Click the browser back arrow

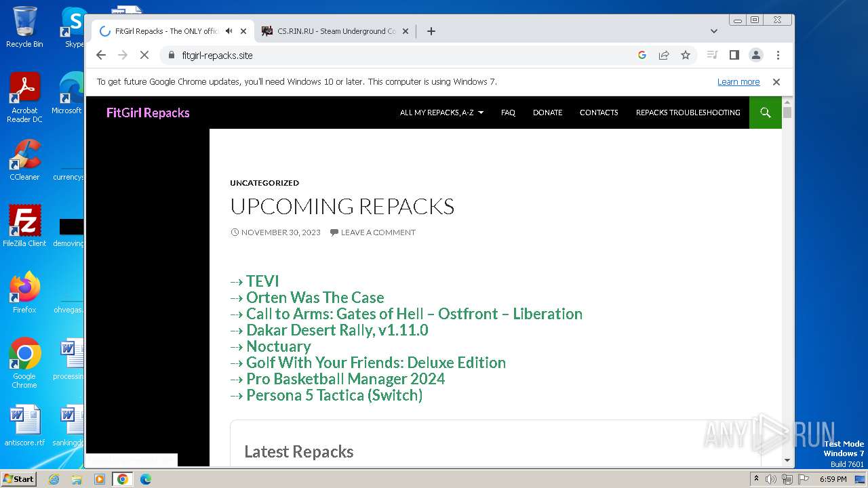click(101, 55)
